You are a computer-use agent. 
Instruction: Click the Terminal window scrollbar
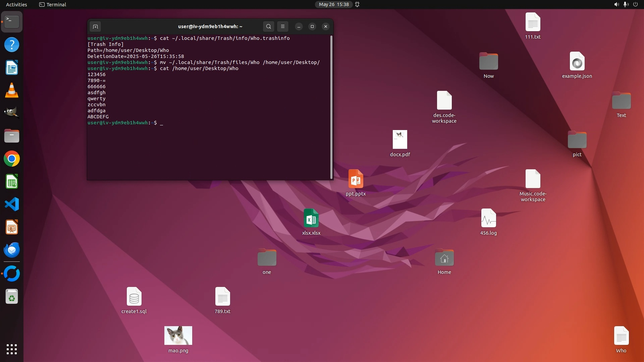pyautogui.click(x=331, y=107)
